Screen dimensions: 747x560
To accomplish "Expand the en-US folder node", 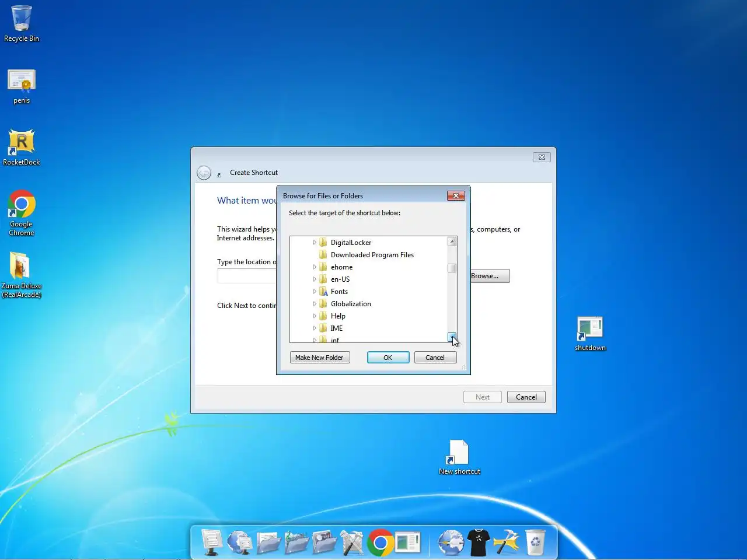I will [x=315, y=279].
